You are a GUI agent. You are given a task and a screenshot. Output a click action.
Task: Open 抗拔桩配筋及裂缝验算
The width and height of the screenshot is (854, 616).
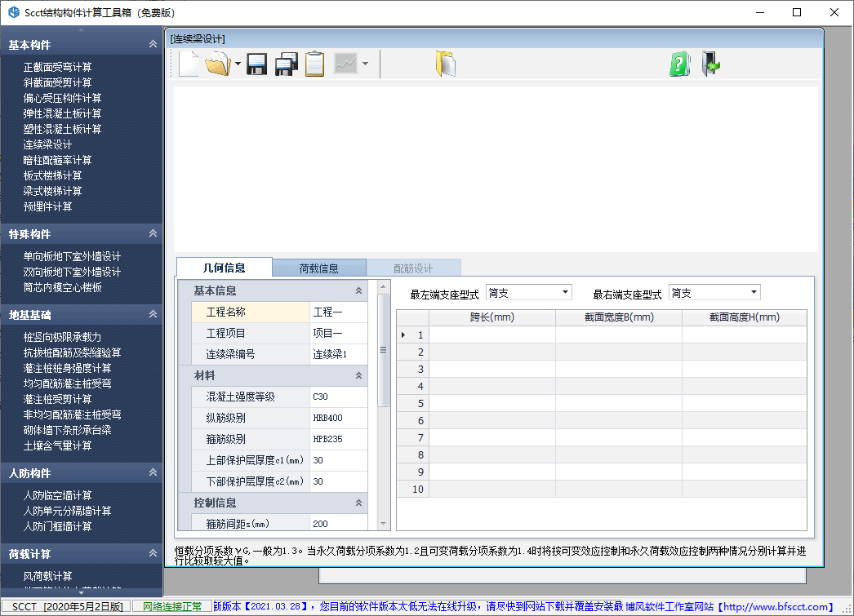click(72, 352)
